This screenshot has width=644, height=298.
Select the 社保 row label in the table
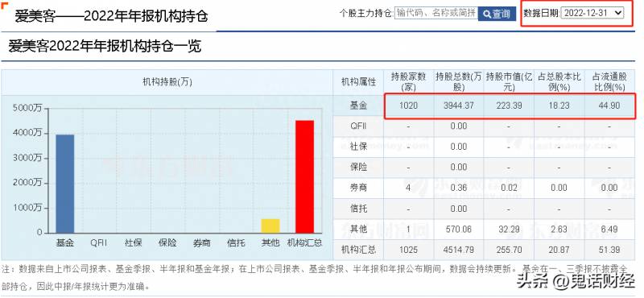(358, 147)
